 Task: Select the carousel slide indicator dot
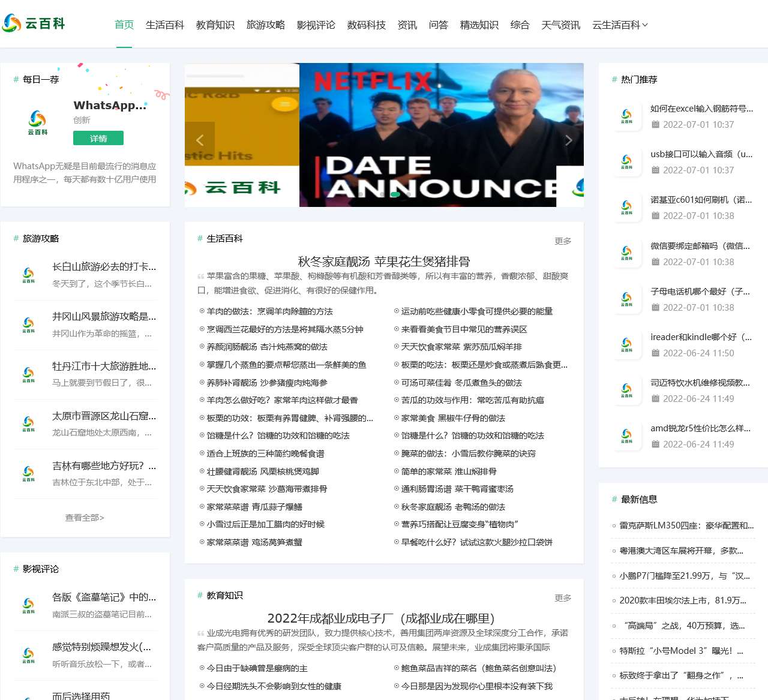(394, 194)
